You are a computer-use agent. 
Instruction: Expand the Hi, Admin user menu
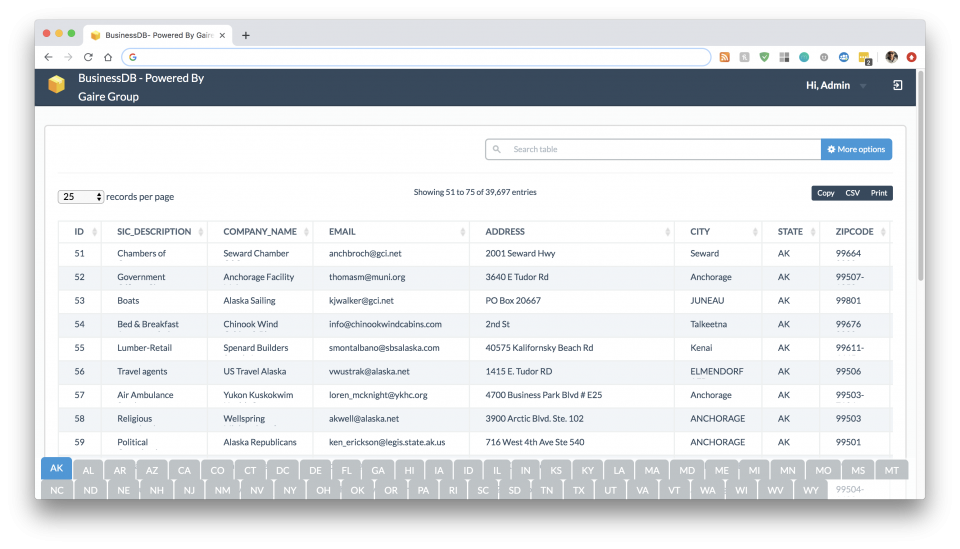(x=836, y=86)
